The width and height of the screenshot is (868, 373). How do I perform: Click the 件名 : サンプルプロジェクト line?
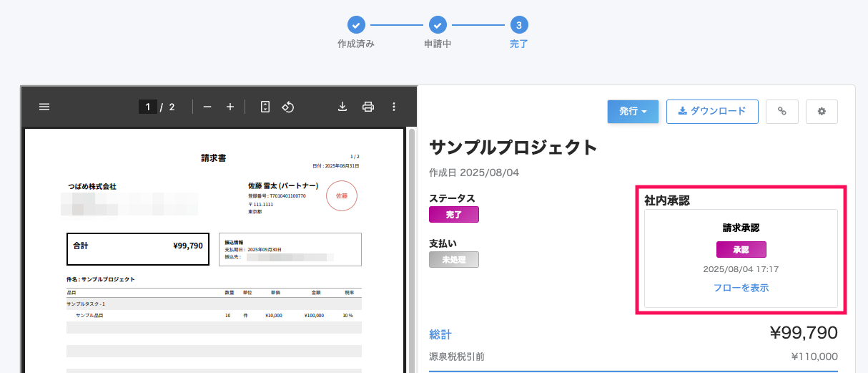(x=101, y=279)
